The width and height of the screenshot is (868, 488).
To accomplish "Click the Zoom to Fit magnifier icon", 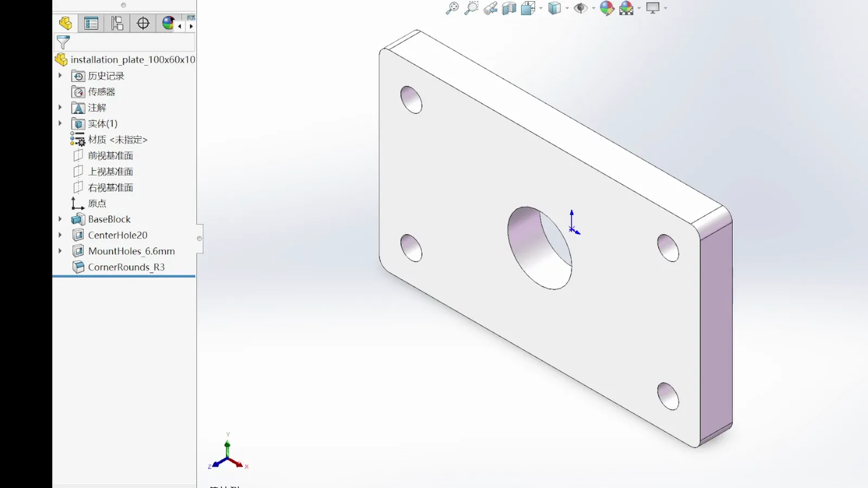I will point(452,8).
